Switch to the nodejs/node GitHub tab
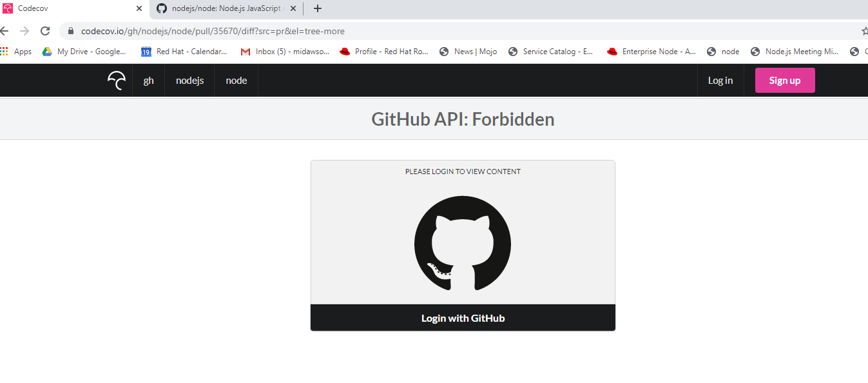 226,9
